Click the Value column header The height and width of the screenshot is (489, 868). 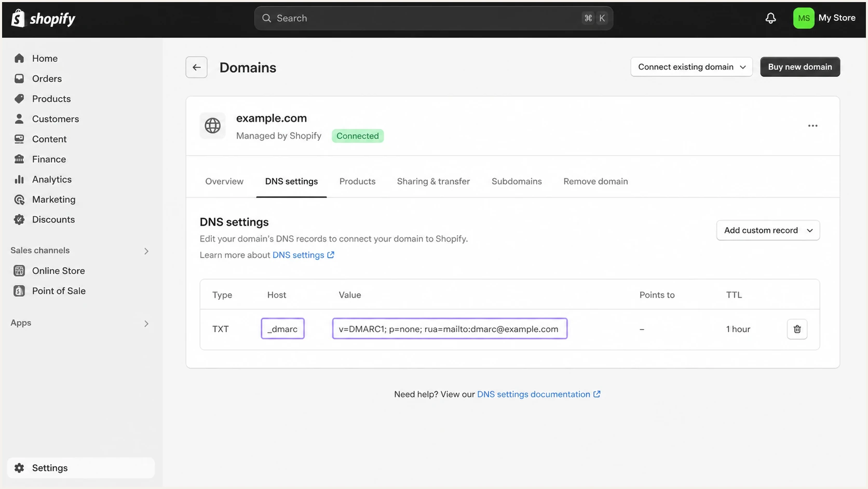[350, 295]
